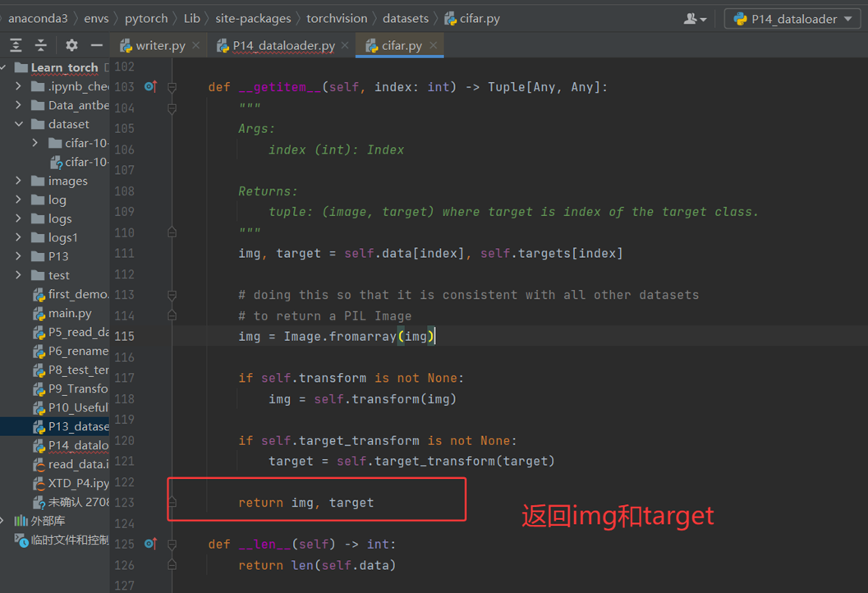Screen dimensions: 868x593
Task: Click on 'return img, target' code line
Action: (305, 502)
